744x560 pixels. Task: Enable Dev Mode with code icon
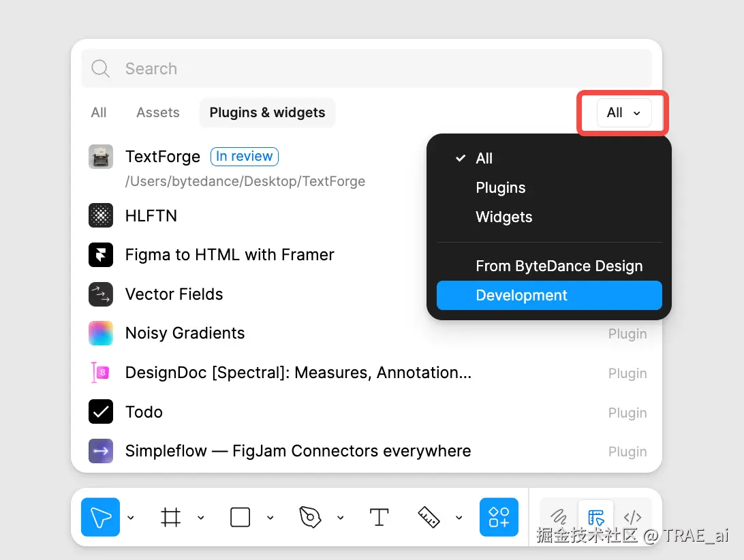click(x=633, y=517)
